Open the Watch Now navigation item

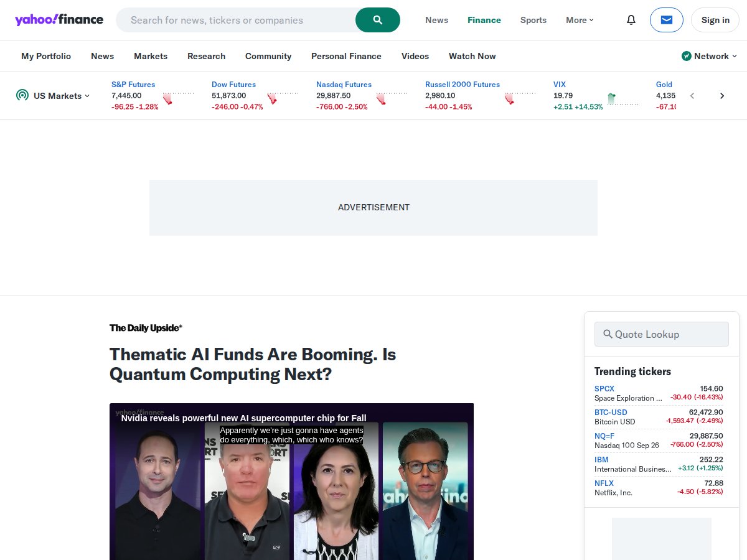(472, 56)
